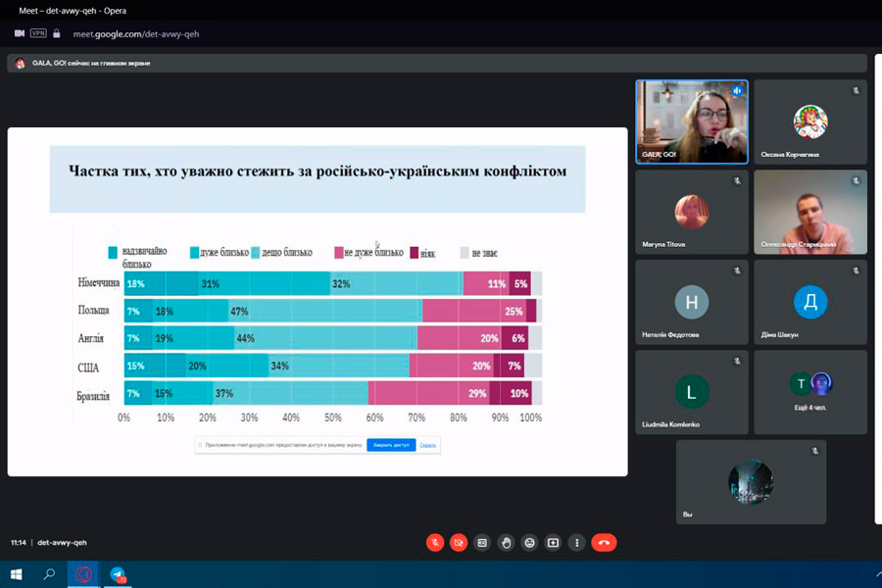
Task: Leave the call with red hang-up button
Action: click(604, 542)
